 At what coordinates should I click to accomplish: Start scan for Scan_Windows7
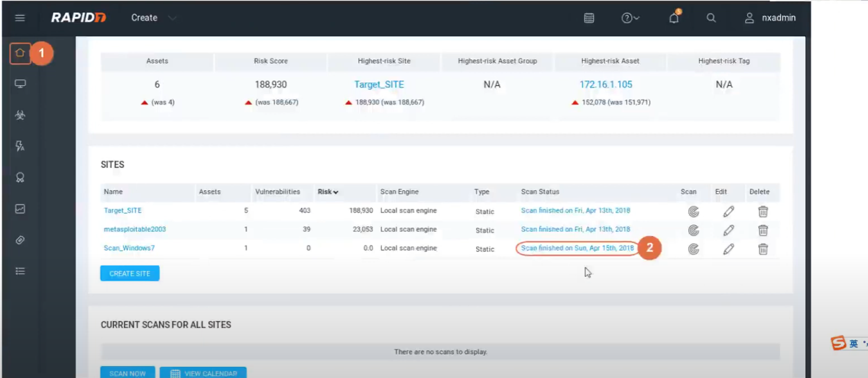pos(694,249)
